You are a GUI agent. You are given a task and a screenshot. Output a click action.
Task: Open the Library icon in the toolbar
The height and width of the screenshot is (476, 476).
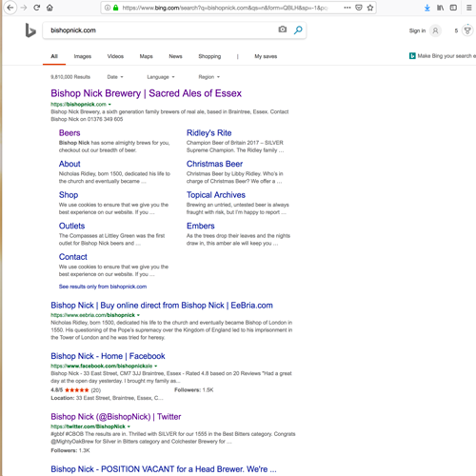click(440, 8)
